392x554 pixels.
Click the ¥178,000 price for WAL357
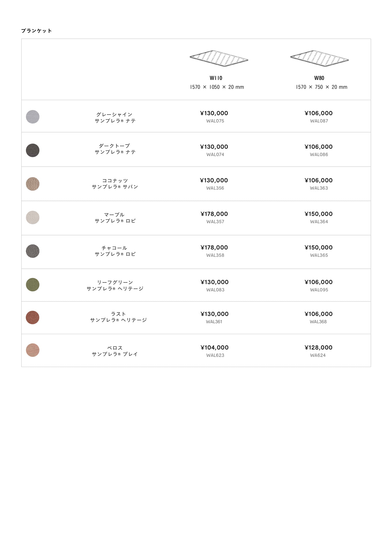click(x=214, y=214)
